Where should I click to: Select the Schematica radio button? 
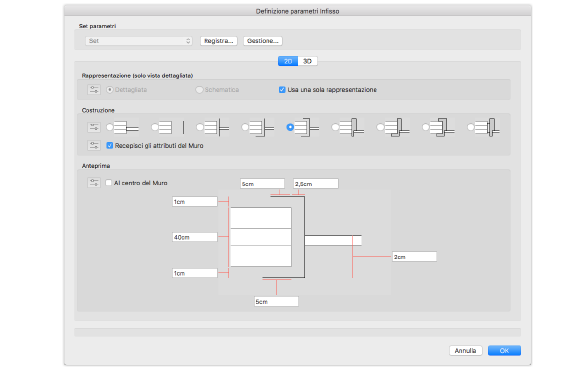coord(199,90)
